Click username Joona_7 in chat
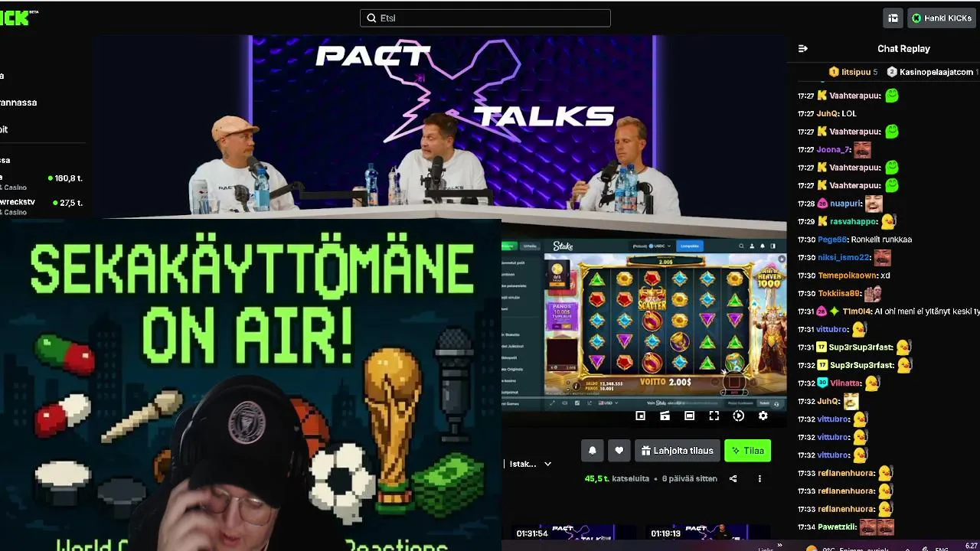 click(834, 150)
